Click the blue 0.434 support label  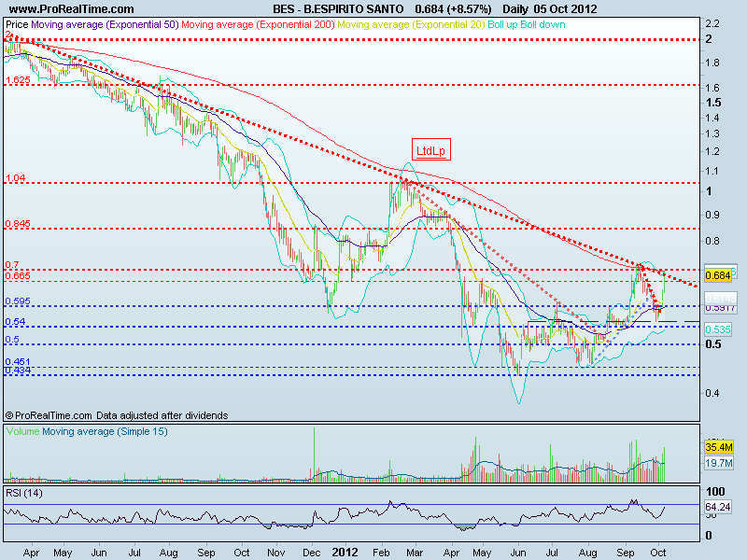point(18,371)
